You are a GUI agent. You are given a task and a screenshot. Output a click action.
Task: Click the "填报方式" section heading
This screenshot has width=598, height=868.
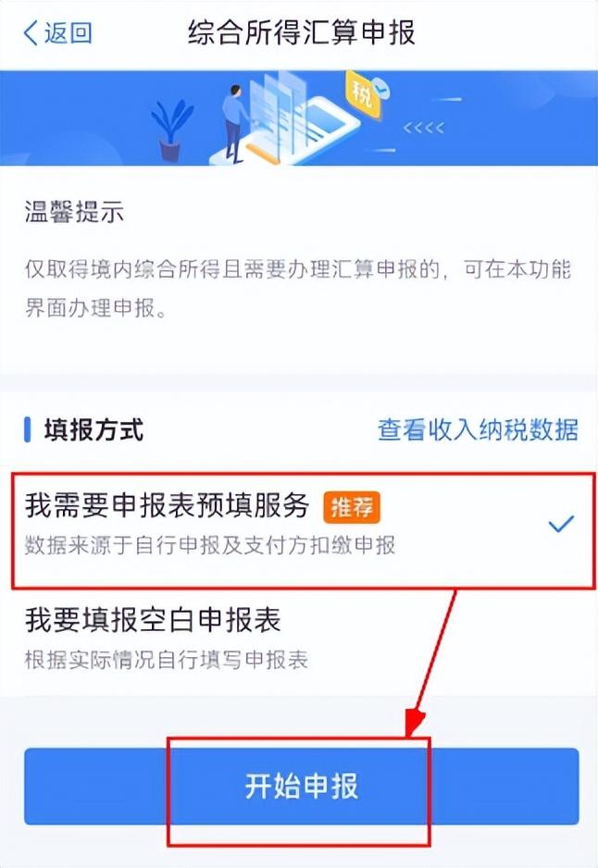coord(94,430)
